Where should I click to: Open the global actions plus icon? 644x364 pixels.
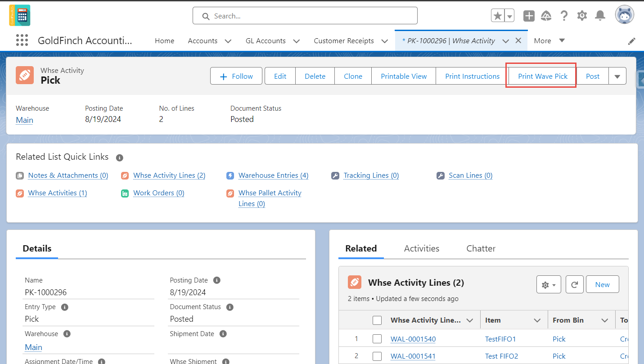click(529, 16)
